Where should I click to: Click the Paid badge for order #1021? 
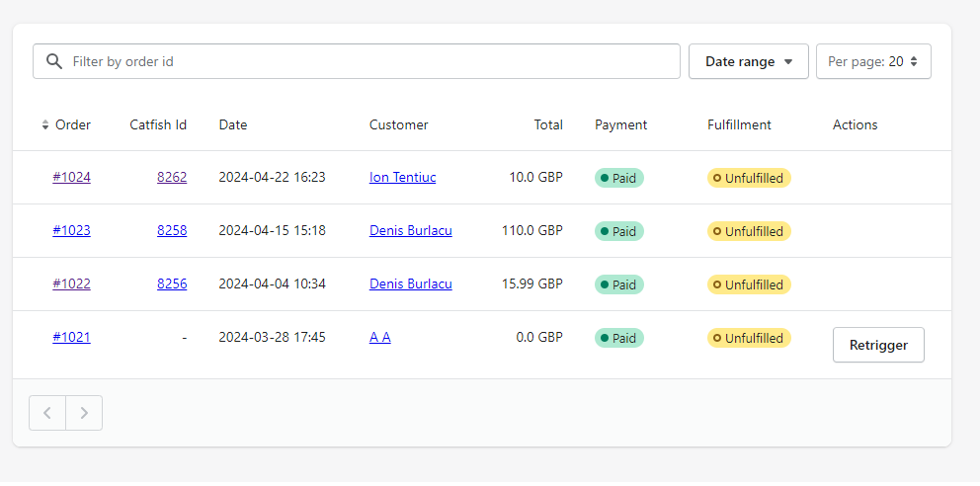tap(618, 338)
